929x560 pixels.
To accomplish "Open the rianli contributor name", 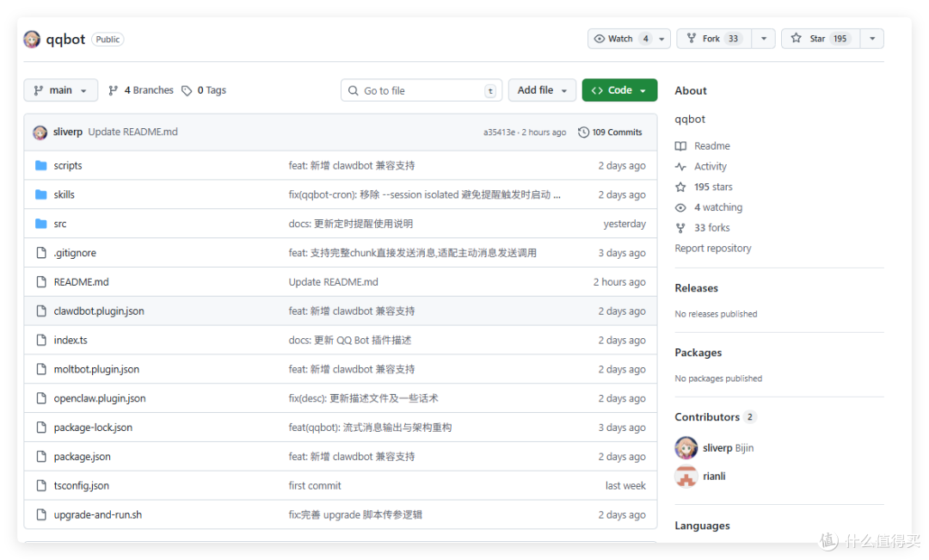I will [714, 476].
